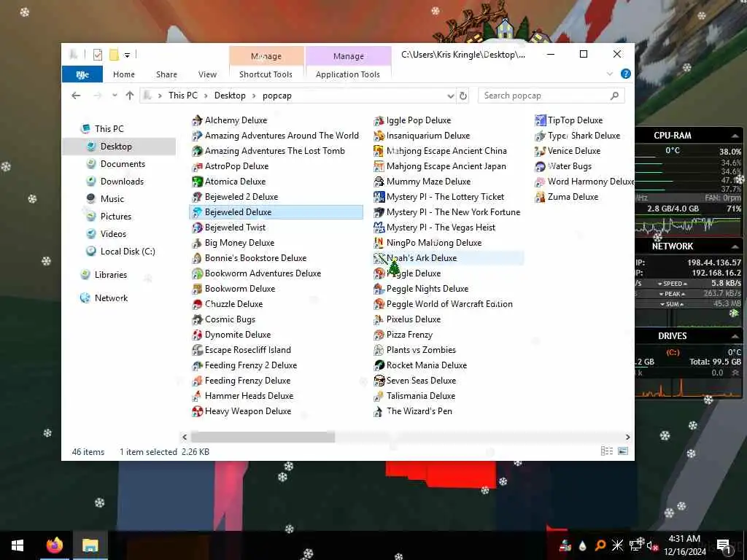Click the Rocket Mania Deluxe icon
747x560 pixels.
pyautogui.click(x=379, y=365)
